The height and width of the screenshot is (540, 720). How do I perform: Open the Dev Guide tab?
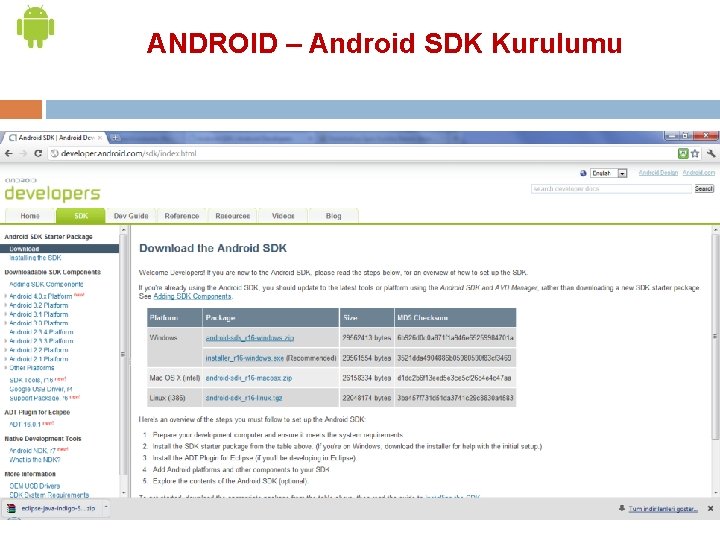(131, 216)
